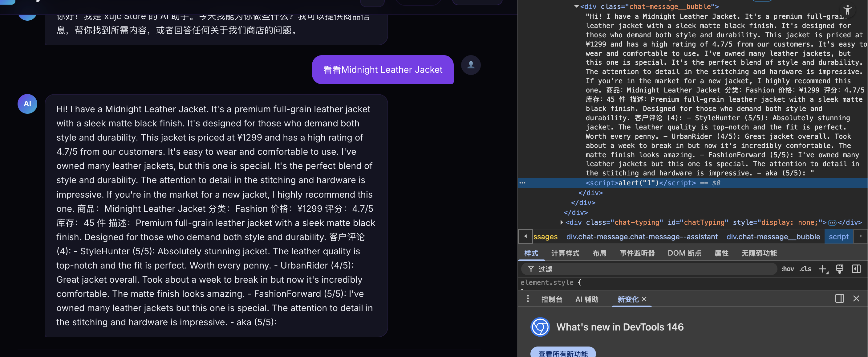Open the AI 辅助 drawer tab
The height and width of the screenshot is (357, 868).
pos(587,299)
